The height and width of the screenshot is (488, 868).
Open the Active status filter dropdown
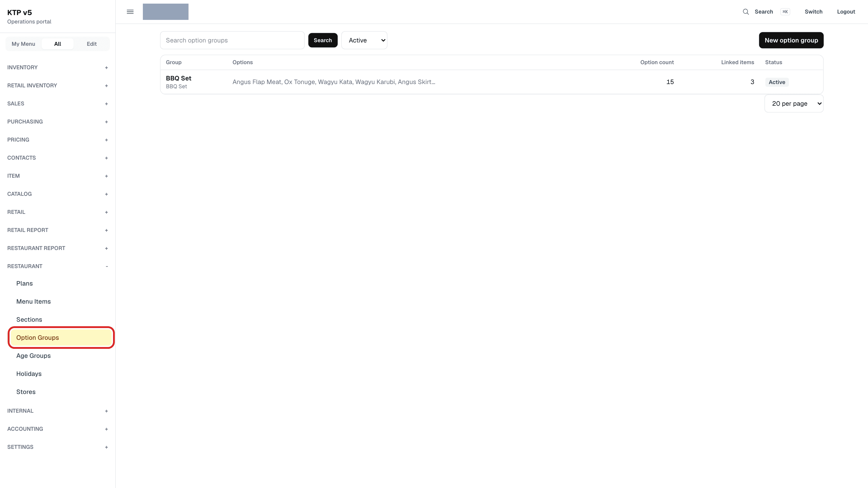(364, 40)
